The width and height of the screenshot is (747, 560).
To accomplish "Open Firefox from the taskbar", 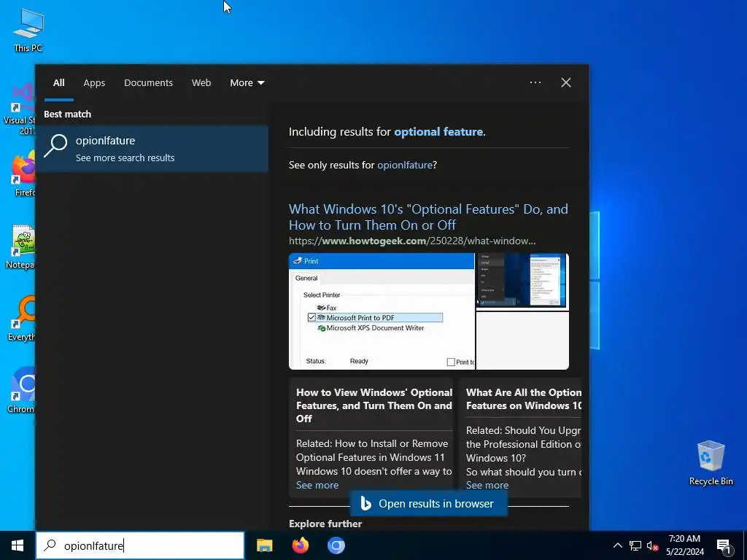I will tap(300, 545).
